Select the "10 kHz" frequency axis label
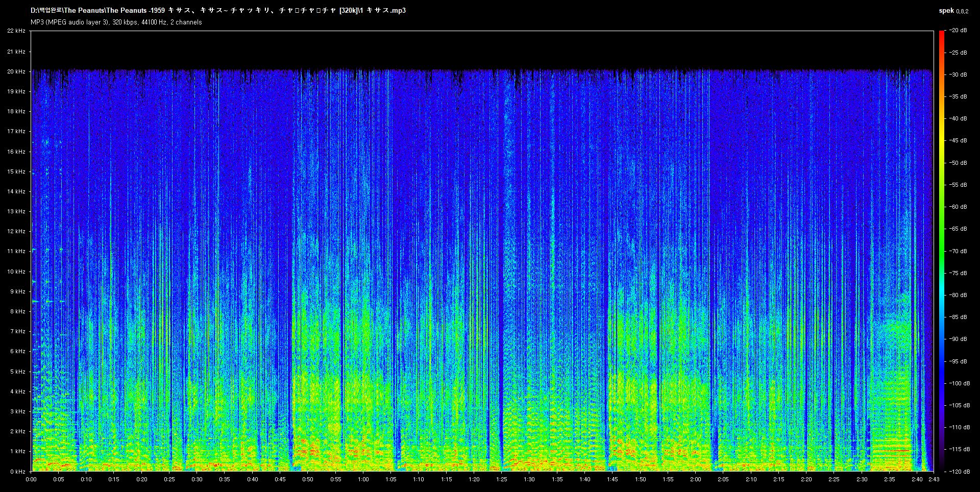This screenshot has height=492, width=980. click(x=16, y=272)
